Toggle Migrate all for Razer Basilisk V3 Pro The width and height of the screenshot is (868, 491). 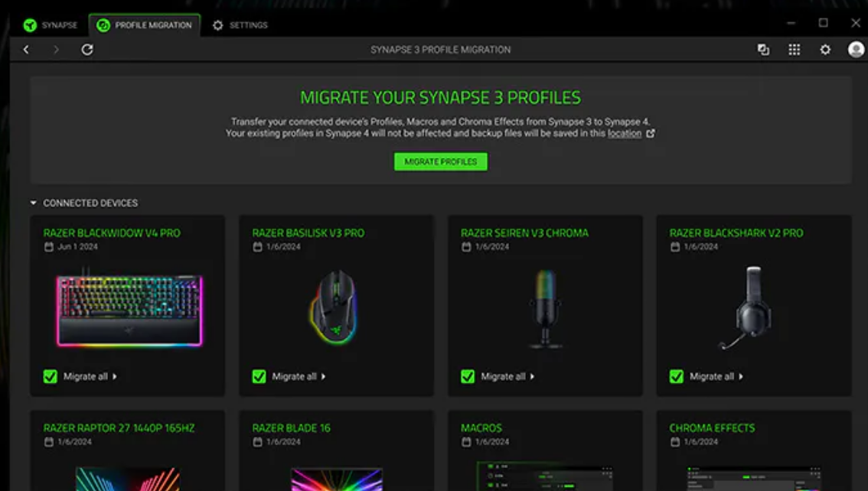pos(258,376)
